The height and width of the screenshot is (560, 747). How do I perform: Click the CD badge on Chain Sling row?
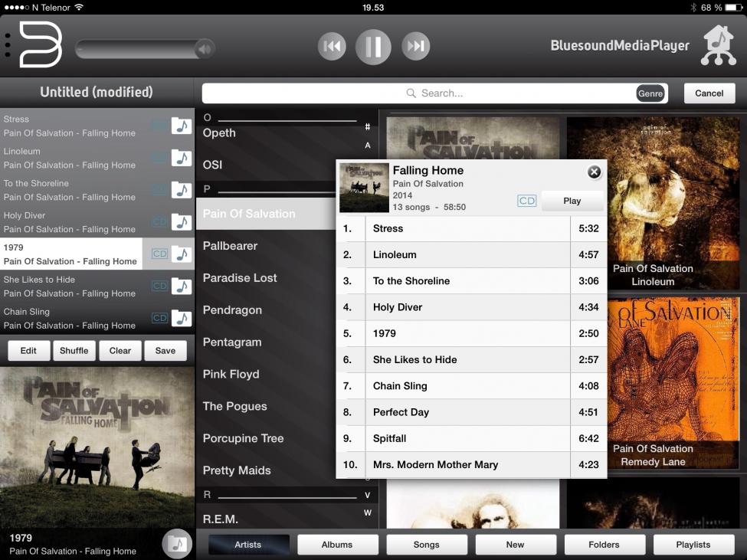[159, 318]
